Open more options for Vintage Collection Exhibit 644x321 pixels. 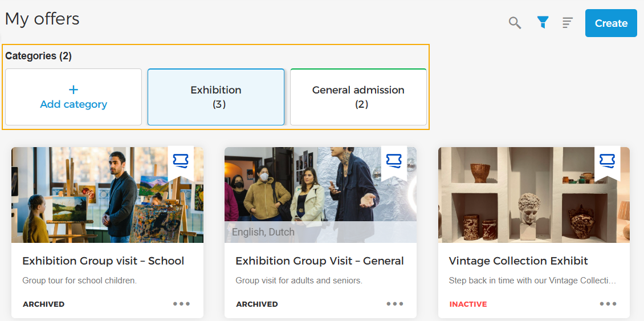click(608, 304)
